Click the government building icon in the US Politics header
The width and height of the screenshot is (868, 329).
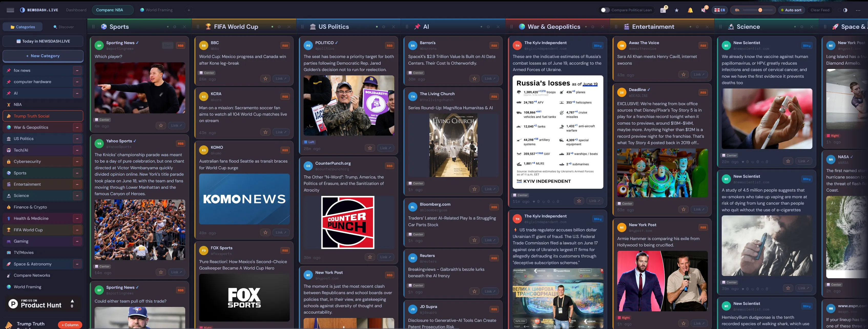(x=313, y=27)
